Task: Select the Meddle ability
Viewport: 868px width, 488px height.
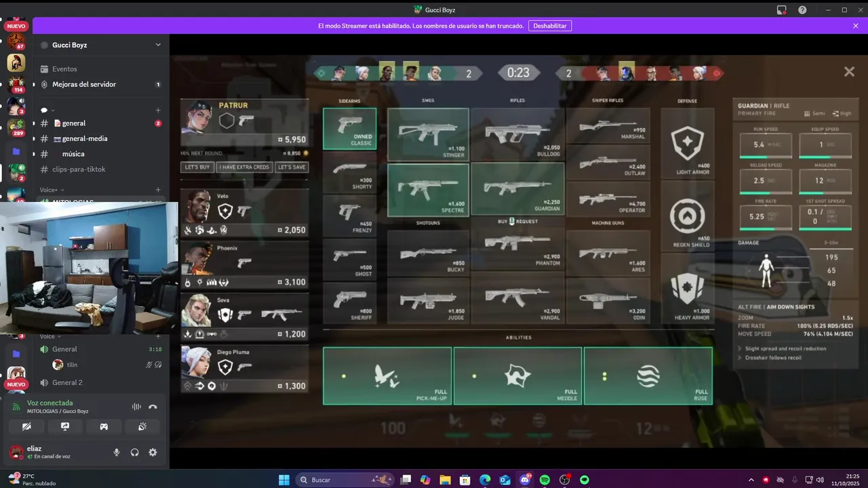Action: [x=517, y=375]
